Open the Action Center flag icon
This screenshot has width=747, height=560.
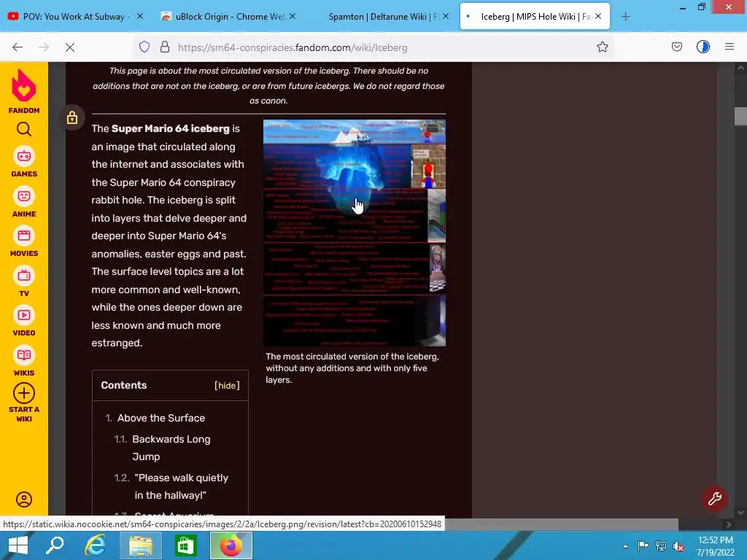click(643, 546)
